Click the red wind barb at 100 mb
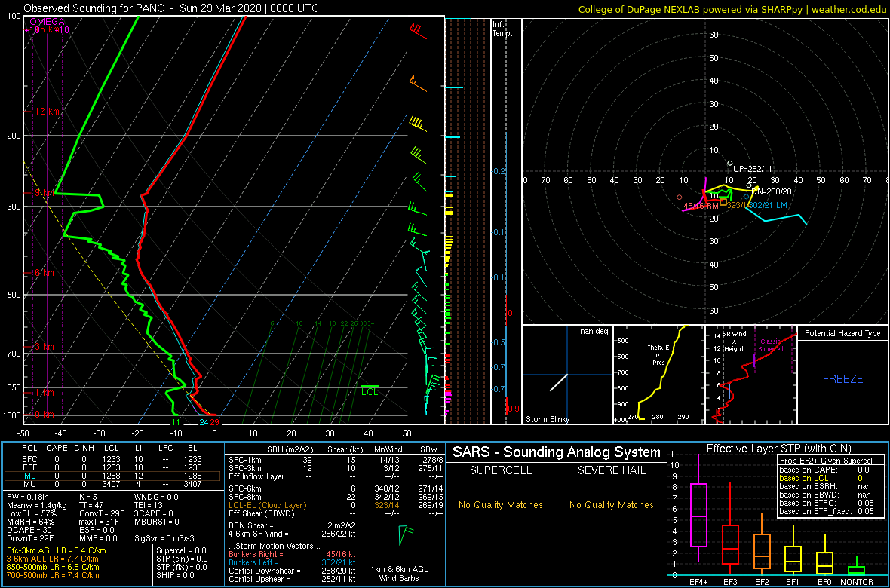The height and width of the screenshot is (588, 890). 419,29
